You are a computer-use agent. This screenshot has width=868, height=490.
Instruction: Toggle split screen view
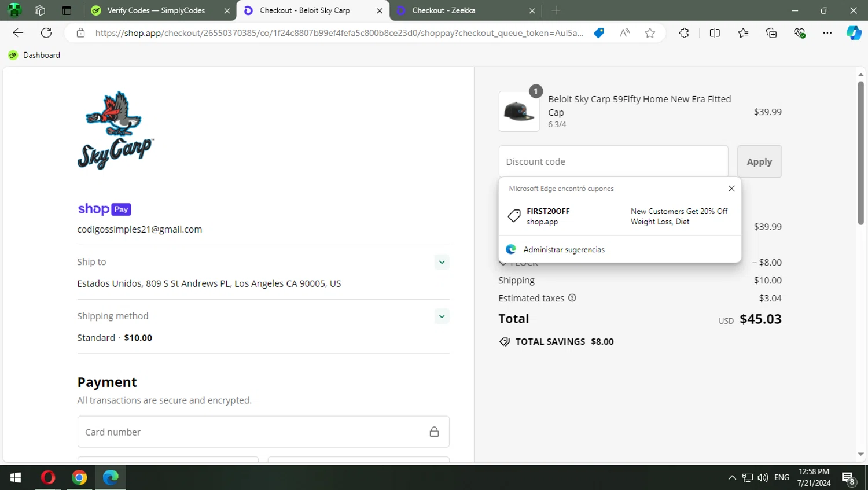coord(715,33)
